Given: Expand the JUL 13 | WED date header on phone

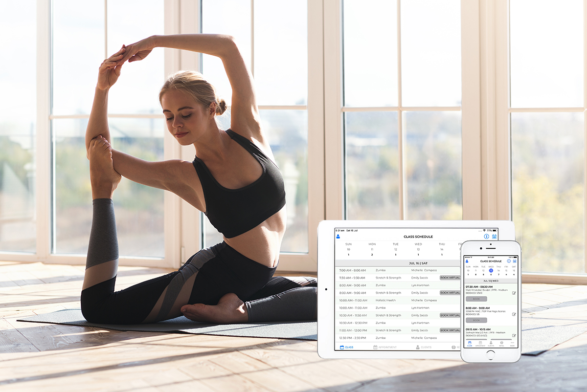Looking at the screenshot, I should pos(491,281).
